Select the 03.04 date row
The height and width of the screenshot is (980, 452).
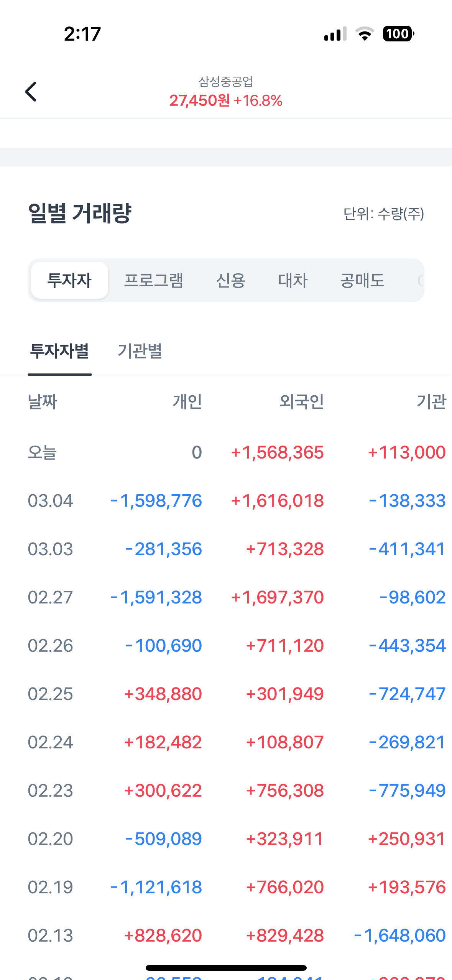(50, 501)
